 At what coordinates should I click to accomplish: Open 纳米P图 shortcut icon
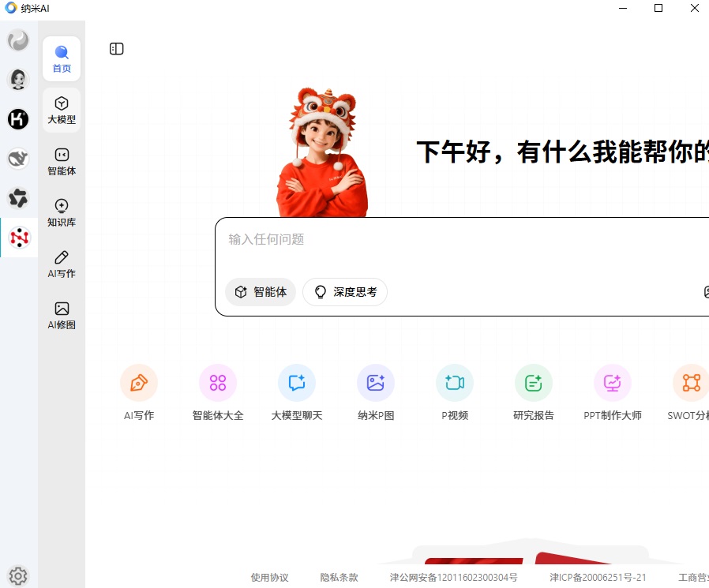[x=376, y=383]
